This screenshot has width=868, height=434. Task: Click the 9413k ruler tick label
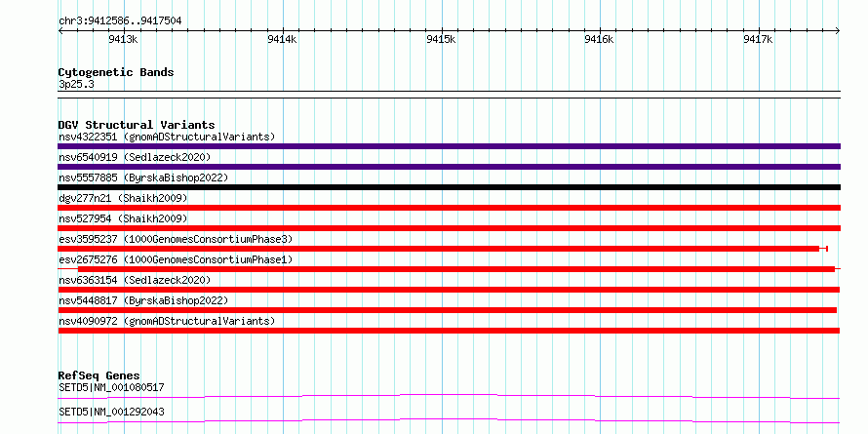[x=124, y=39]
